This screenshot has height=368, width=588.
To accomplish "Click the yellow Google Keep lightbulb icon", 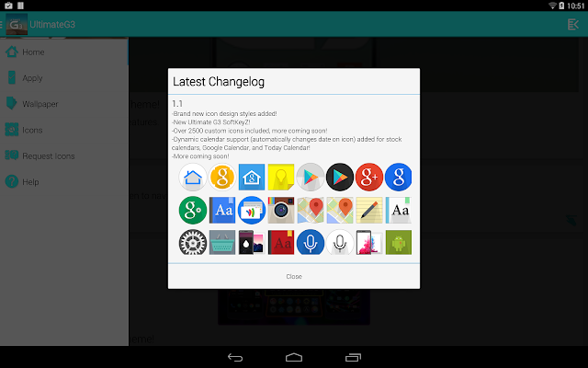I will click(281, 177).
